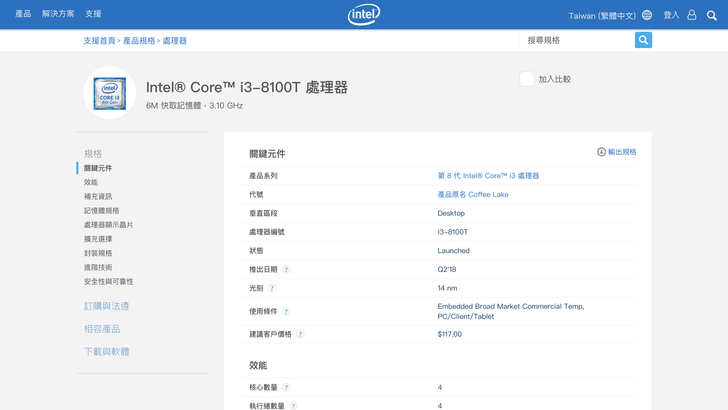Screen dimensions: 728x410
Task: Click the export specifications icon
Action: pyautogui.click(x=601, y=152)
